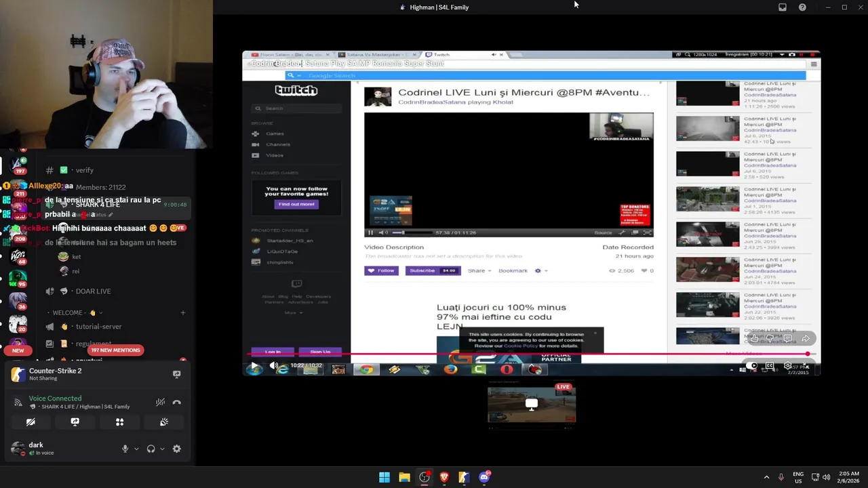Open Discord inbox icon in title bar
Viewport: 868px width, 488px height.
782,7
